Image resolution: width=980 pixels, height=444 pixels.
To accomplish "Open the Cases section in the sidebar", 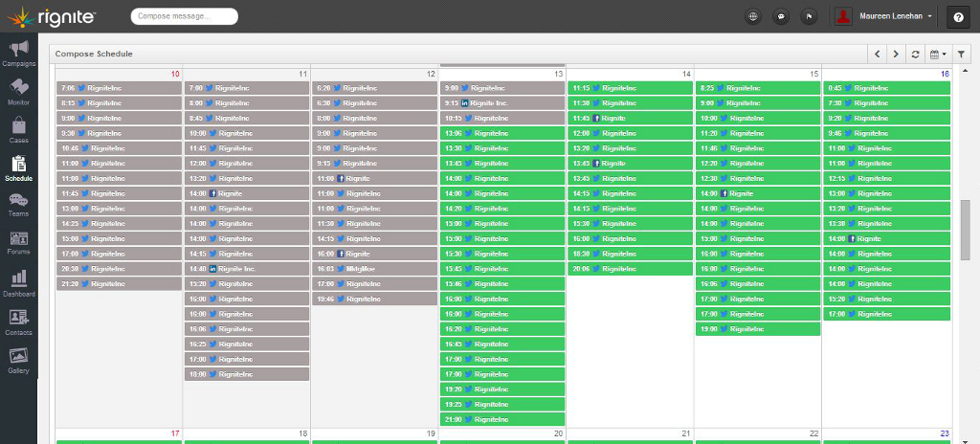I will (19, 130).
